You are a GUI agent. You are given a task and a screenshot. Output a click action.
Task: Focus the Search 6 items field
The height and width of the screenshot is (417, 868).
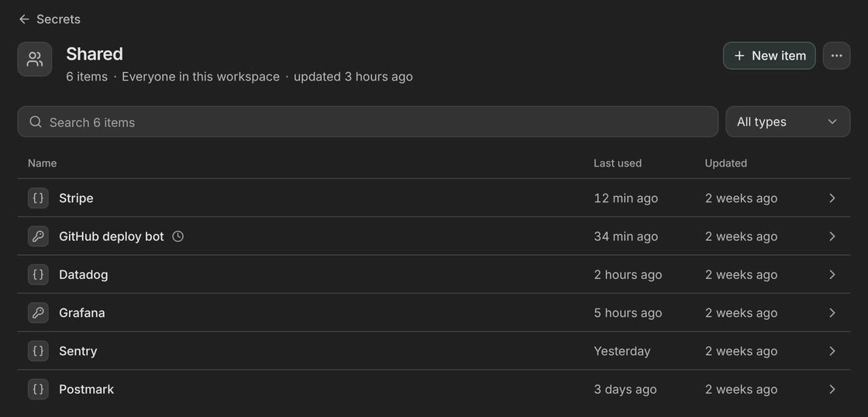(367, 122)
